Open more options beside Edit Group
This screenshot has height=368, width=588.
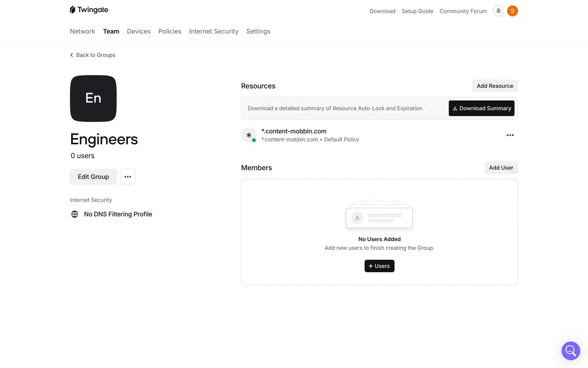tap(128, 177)
